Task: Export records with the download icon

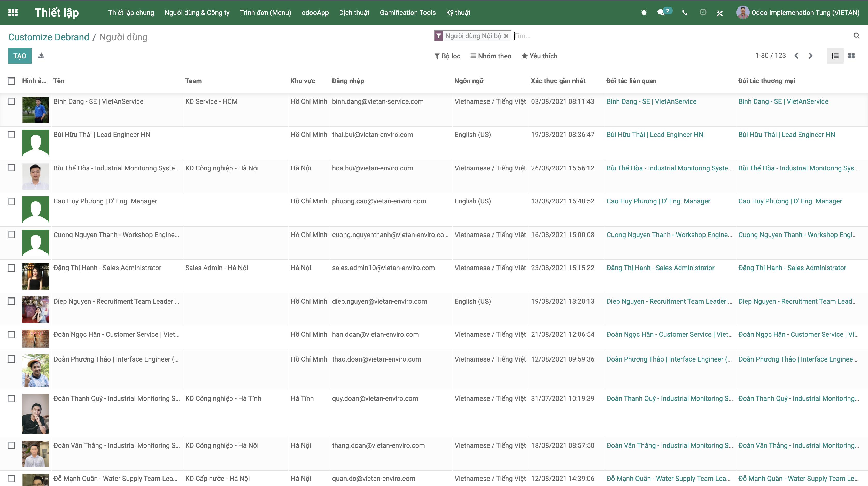Action: (41, 56)
